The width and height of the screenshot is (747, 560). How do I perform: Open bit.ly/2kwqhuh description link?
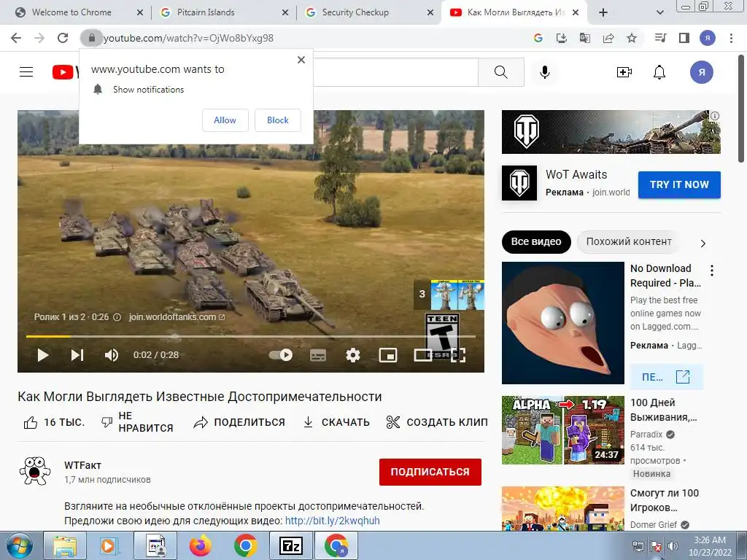333,521
